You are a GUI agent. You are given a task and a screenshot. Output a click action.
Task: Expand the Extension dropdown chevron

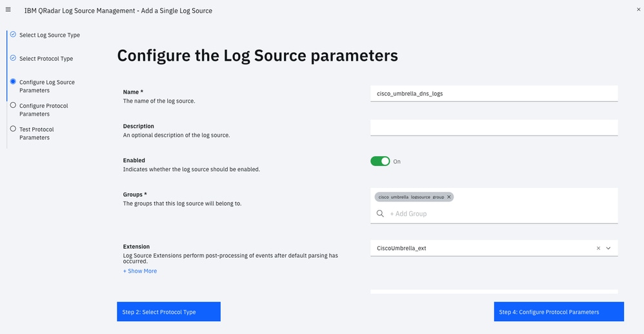click(x=609, y=248)
